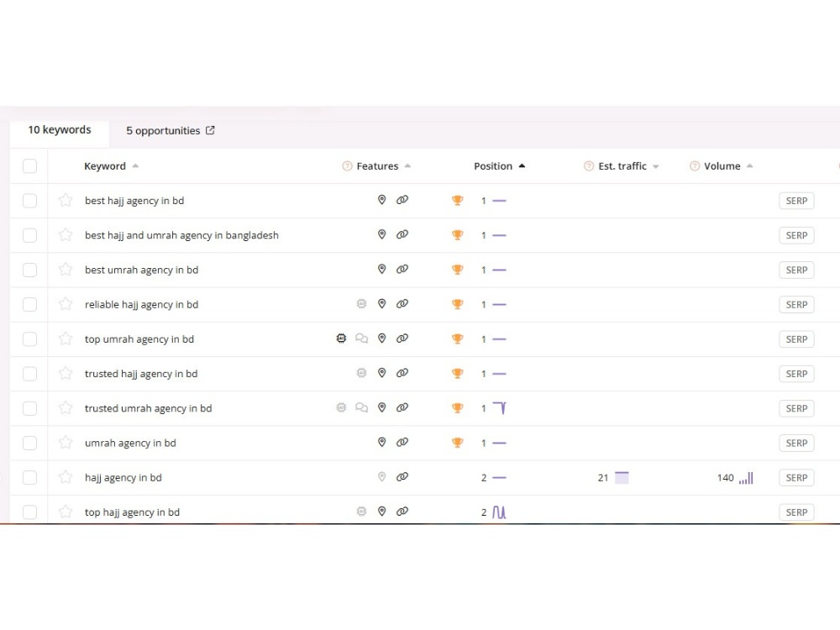Viewport: 840px width, 630px height.
Task: Click the volume value 140
Action: coord(726,478)
